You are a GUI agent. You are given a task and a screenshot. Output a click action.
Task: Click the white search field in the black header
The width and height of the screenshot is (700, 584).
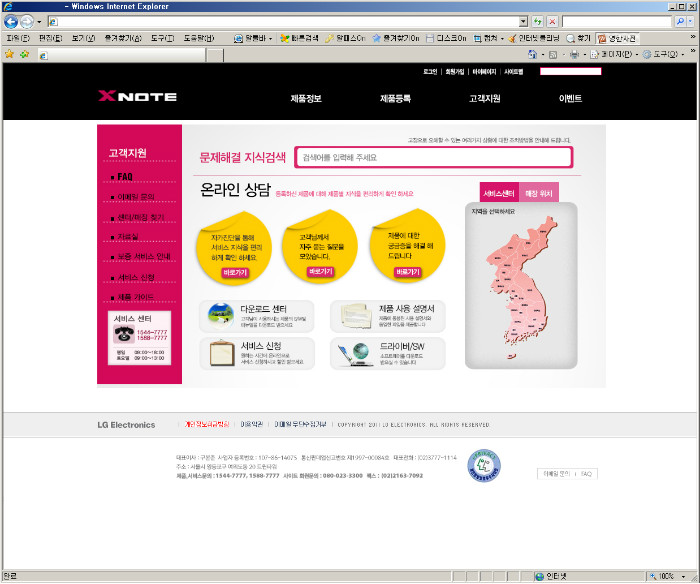pyautogui.click(x=571, y=71)
